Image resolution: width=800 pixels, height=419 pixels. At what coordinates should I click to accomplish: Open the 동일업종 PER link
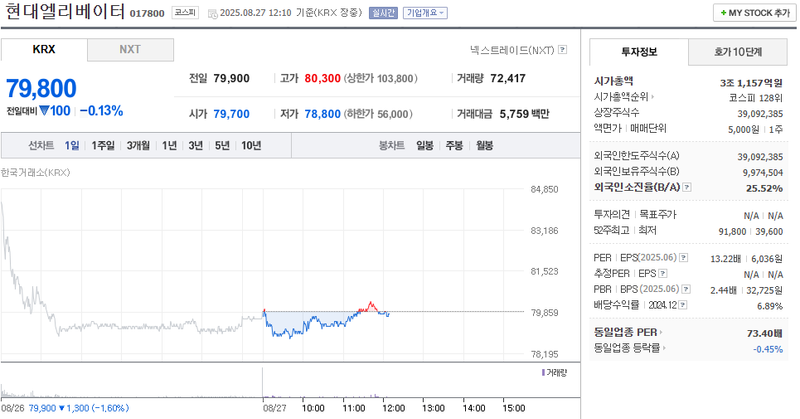click(x=628, y=332)
